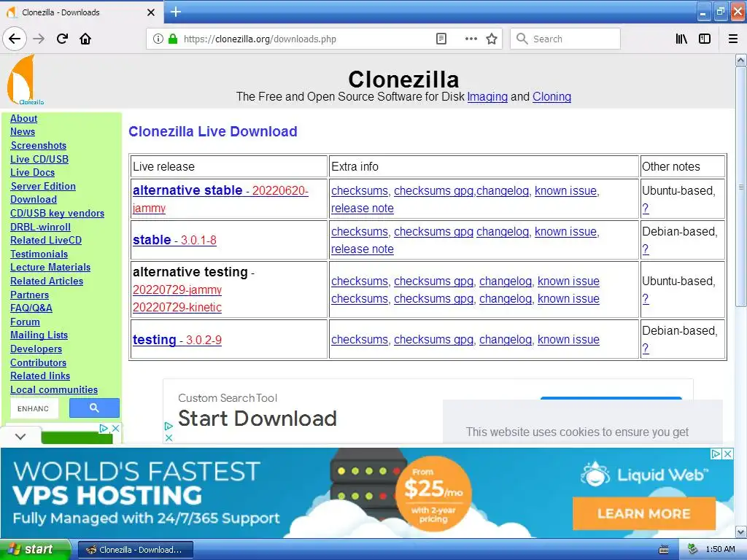
Task: Open the browser home page icon
Action: (x=85, y=39)
